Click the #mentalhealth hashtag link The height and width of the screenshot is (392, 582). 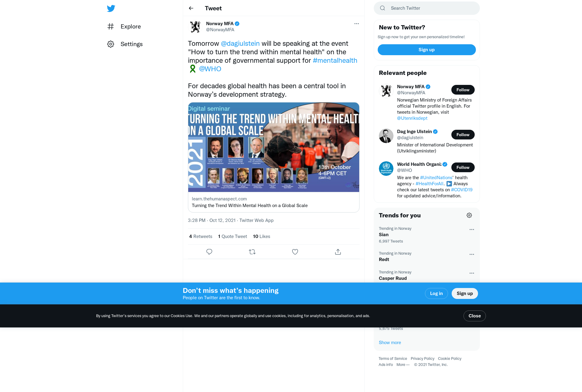pyautogui.click(x=335, y=60)
